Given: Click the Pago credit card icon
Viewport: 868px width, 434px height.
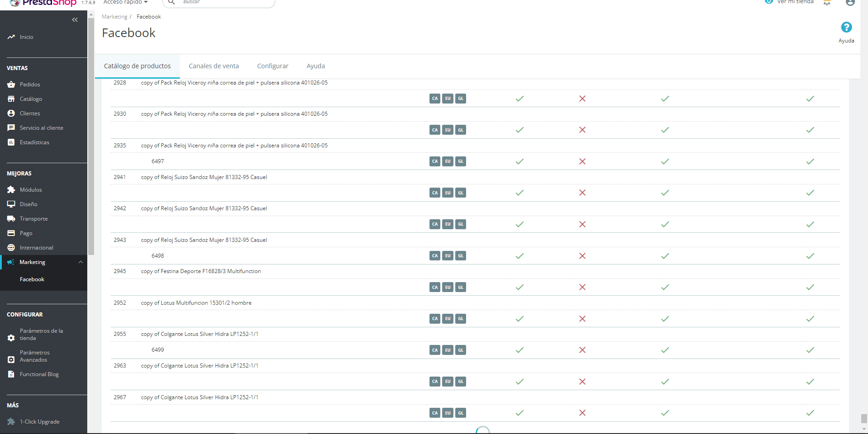Looking at the screenshot, I should 11,233.
